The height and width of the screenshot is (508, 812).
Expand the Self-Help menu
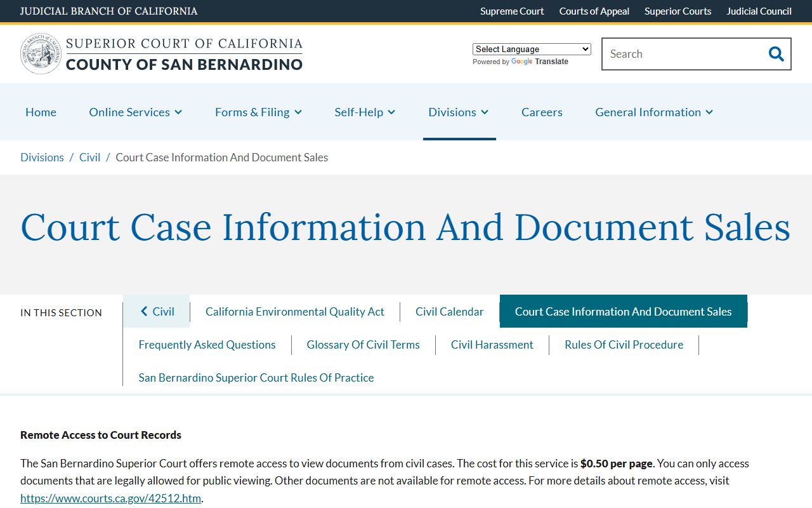[x=365, y=112]
